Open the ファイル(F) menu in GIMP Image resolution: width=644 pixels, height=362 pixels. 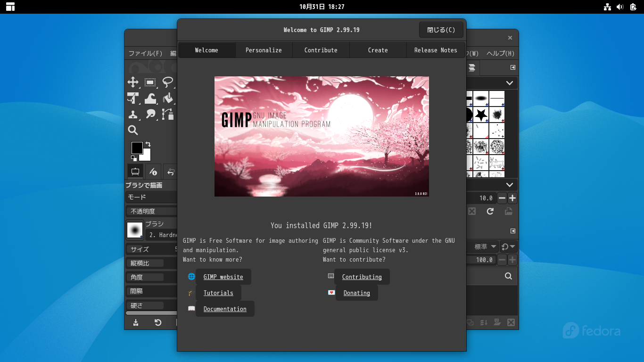[x=146, y=53]
